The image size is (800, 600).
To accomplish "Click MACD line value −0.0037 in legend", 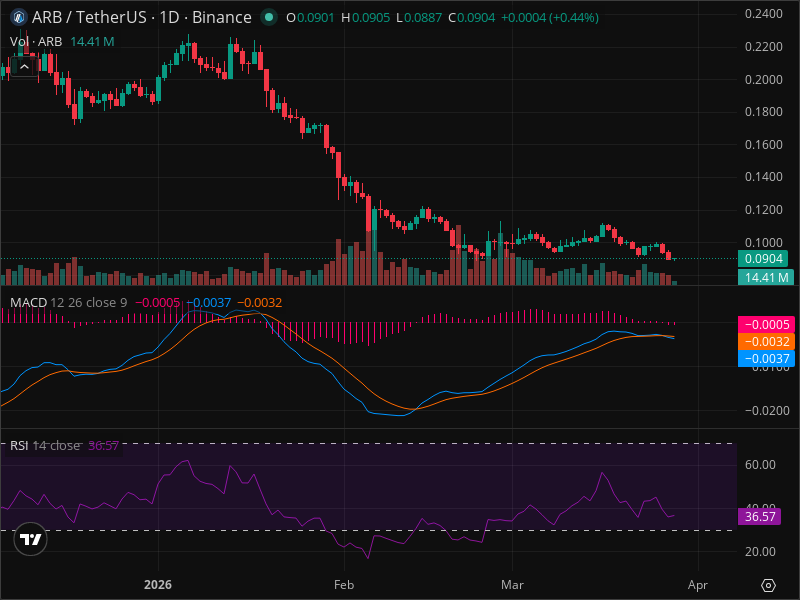I will [x=209, y=303].
